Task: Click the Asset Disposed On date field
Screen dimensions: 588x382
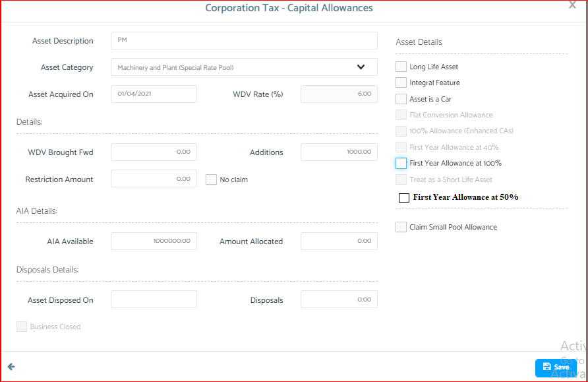Action: coord(154,300)
